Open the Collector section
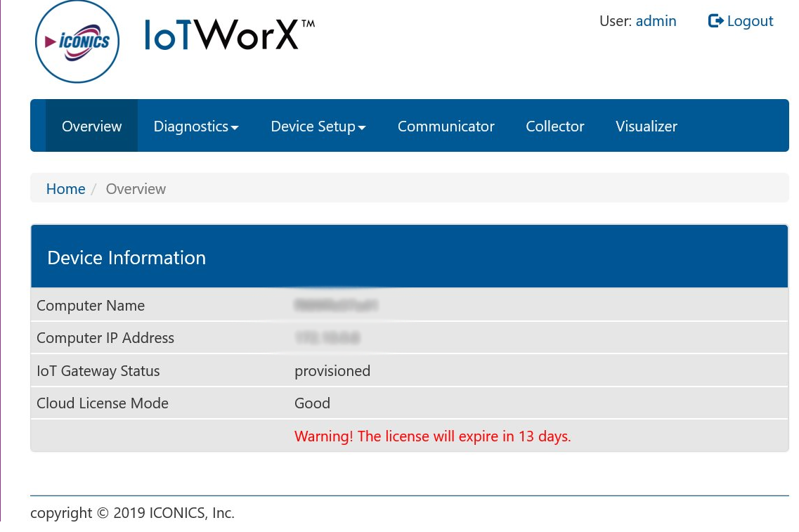 554,126
